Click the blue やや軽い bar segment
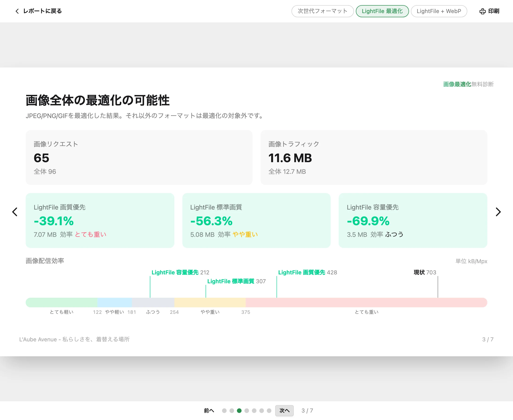 point(114,302)
